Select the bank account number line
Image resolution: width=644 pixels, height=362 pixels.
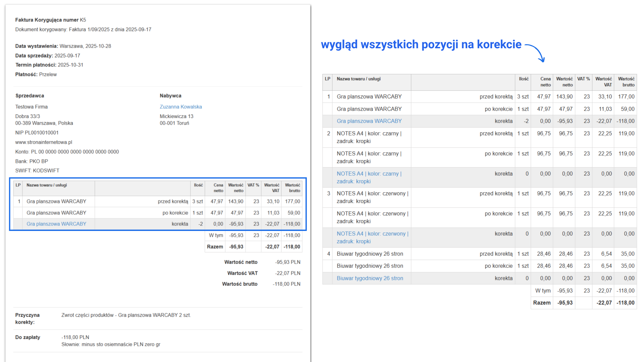[x=67, y=152]
